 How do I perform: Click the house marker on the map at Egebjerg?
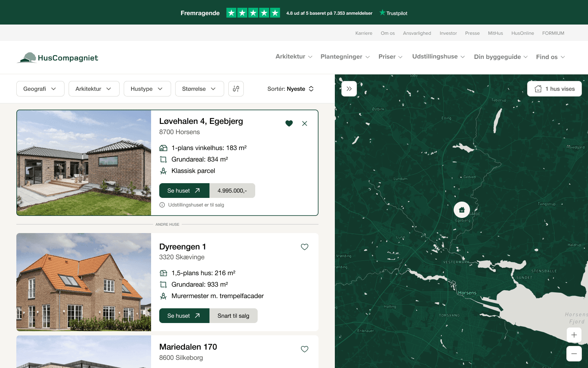(x=462, y=210)
